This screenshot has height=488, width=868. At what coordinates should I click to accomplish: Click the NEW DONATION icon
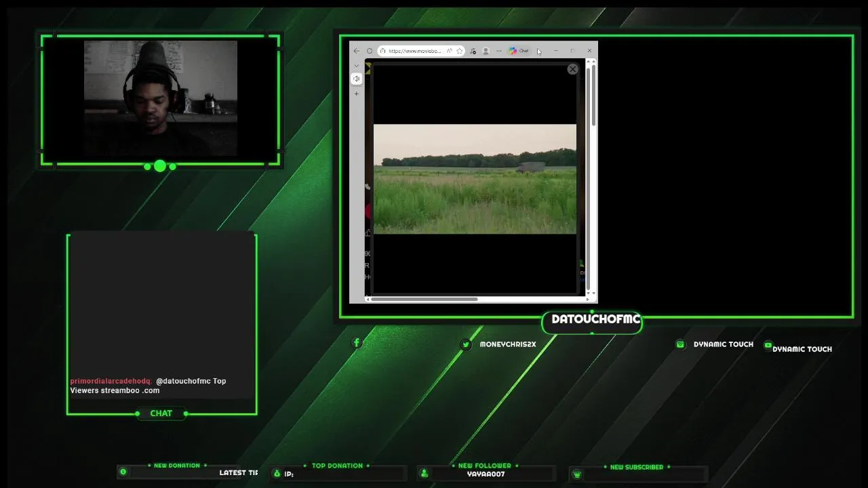tap(123, 472)
